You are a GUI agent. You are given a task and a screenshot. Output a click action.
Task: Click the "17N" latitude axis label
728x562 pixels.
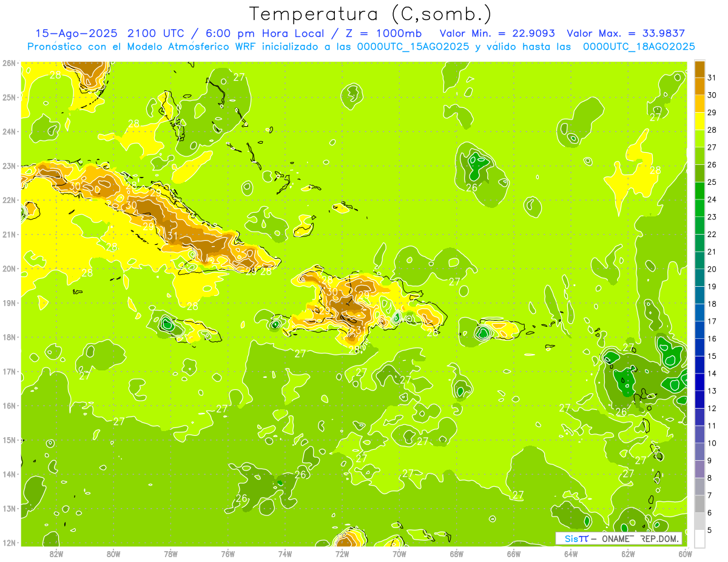[x=9, y=372]
